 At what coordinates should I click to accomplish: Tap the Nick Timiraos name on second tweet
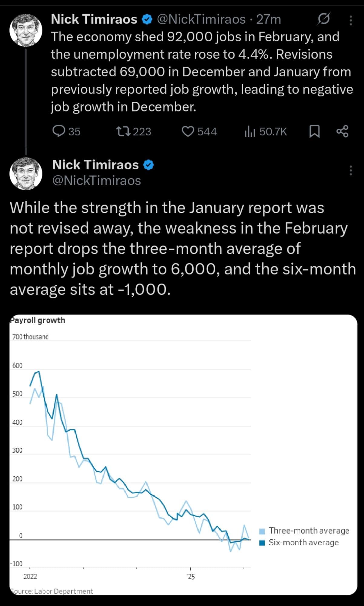coord(95,165)
